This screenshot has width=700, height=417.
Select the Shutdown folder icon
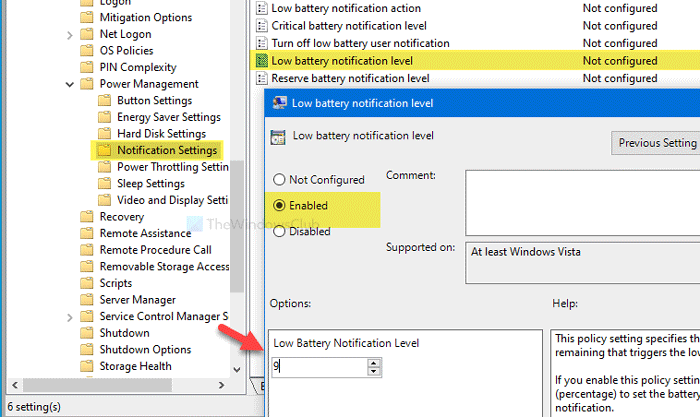pos(87,333)
